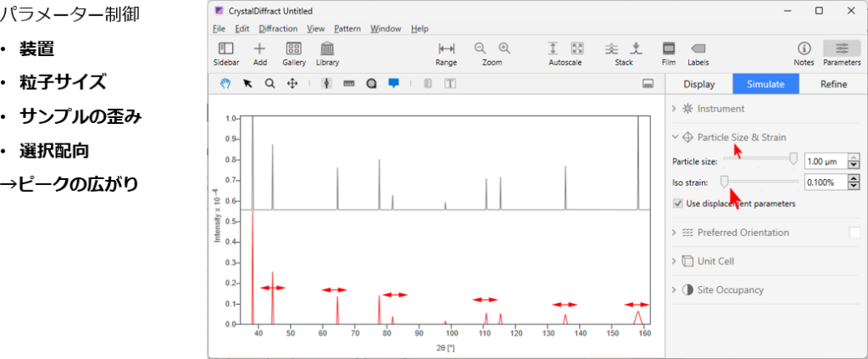
Task: Click the Iso strain slider handle
Action: (724, 182)
